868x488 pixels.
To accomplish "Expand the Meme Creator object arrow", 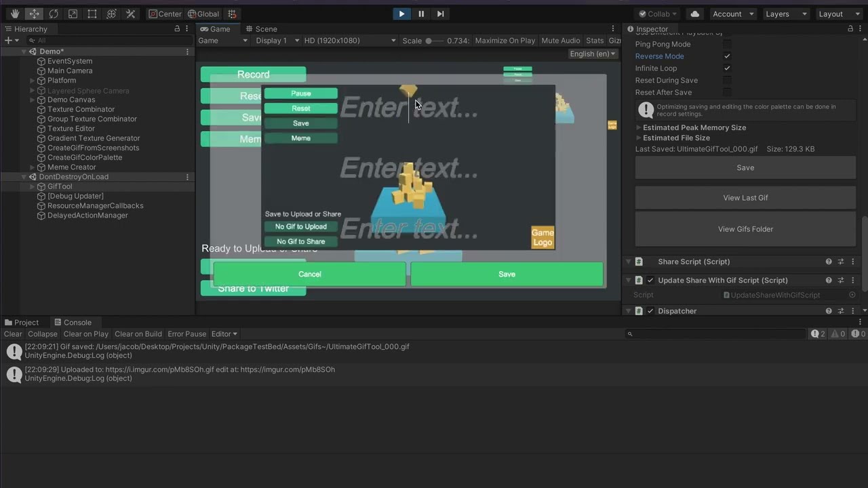I will pyautogui.click(x=32, y=167).
